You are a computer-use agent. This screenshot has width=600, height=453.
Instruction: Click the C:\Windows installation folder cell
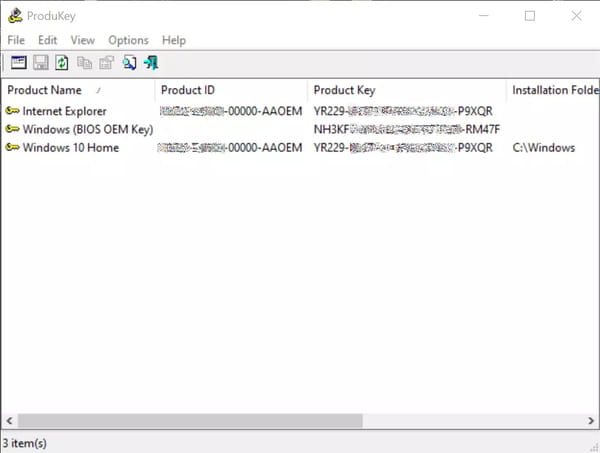pos(544,147)
